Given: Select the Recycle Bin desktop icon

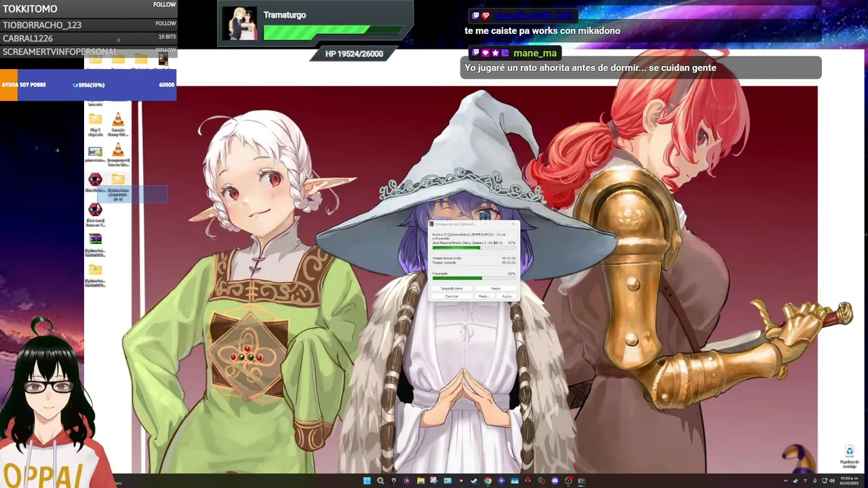Looking at the screenshot, I should 849,452.
